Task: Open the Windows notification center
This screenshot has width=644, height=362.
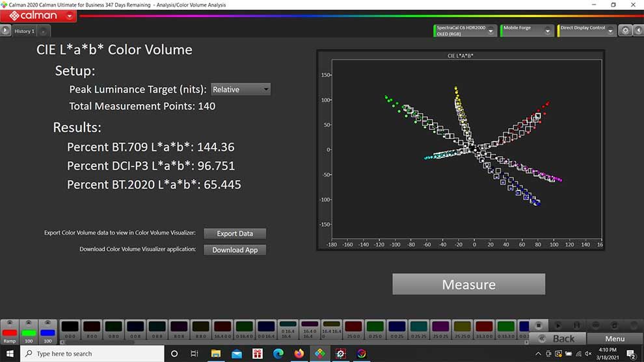Action: point(631,354)
